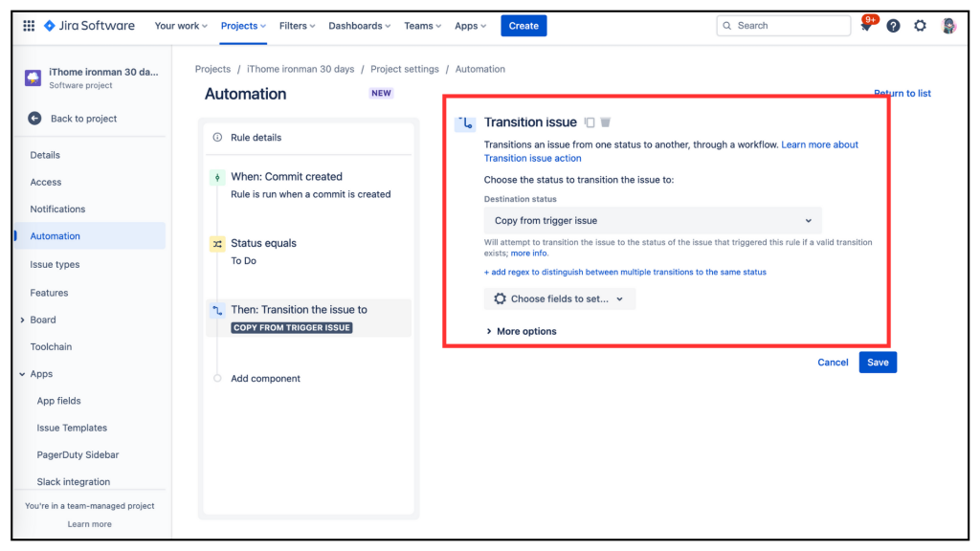This screenshot has height=551, width=980.
Task: Open PagerDuty Sidebar settings
Action: tap(78, 454)
